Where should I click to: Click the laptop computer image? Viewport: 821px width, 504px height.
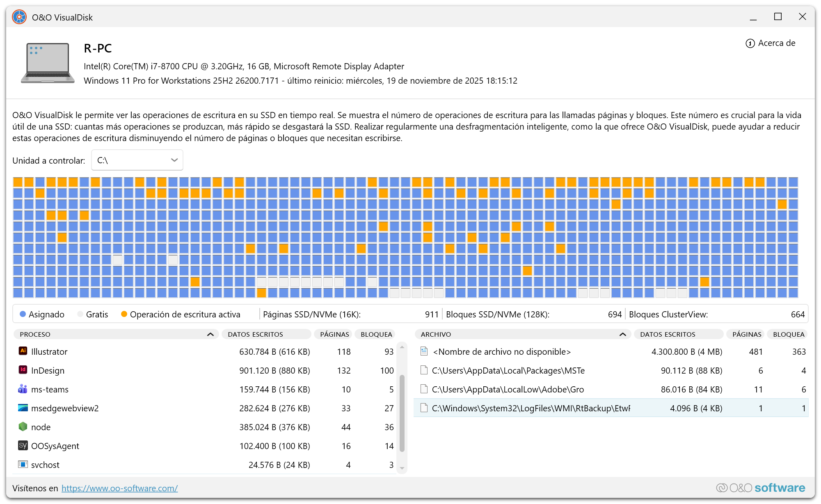pyautogui.click(x=48, y=63)
